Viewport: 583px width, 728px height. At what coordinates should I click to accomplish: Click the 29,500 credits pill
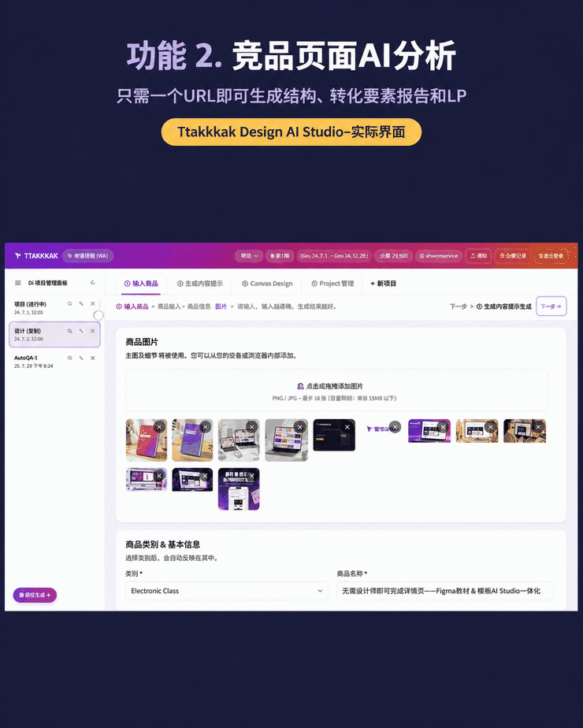pyautogui.click(x=394, y=256)
